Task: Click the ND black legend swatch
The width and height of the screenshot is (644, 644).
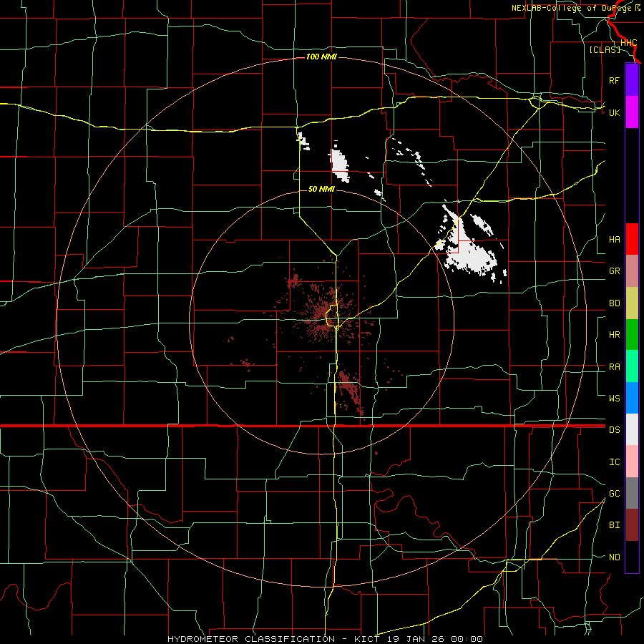Action: [632, 557]
